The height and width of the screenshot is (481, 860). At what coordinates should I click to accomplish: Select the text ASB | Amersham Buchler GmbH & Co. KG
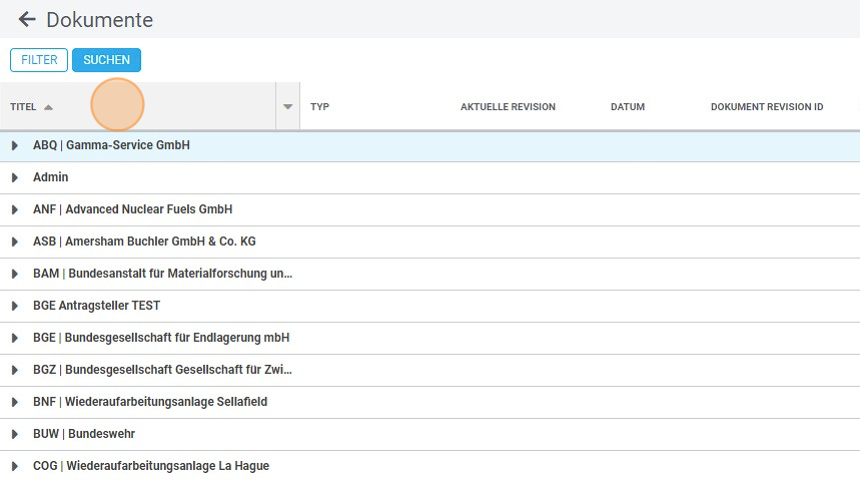[x=144, y=241]
